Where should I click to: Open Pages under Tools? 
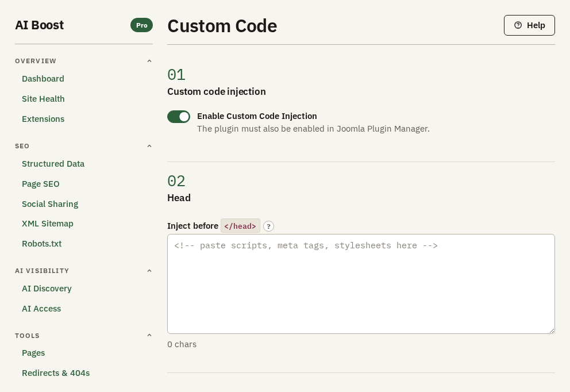pos(33,353)
